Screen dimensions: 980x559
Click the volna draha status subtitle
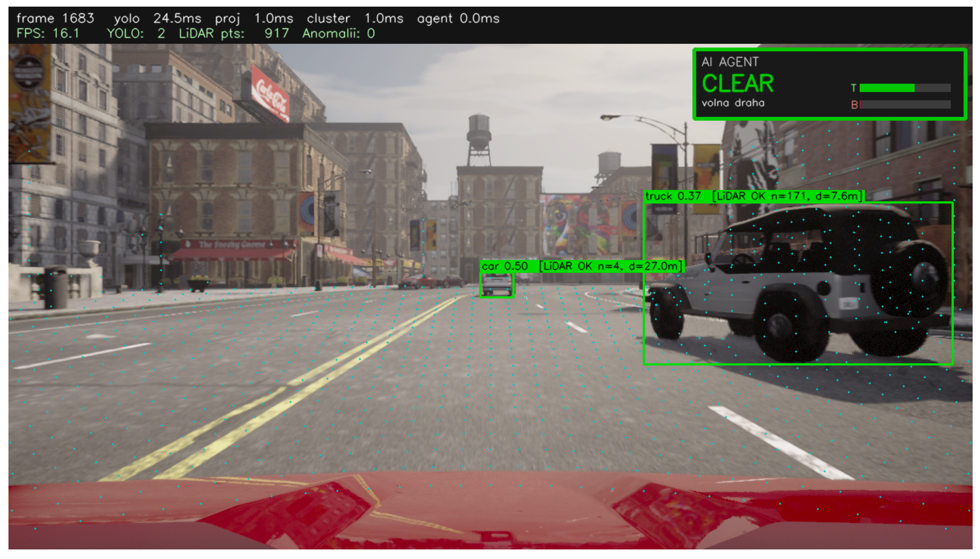[732, 103]
